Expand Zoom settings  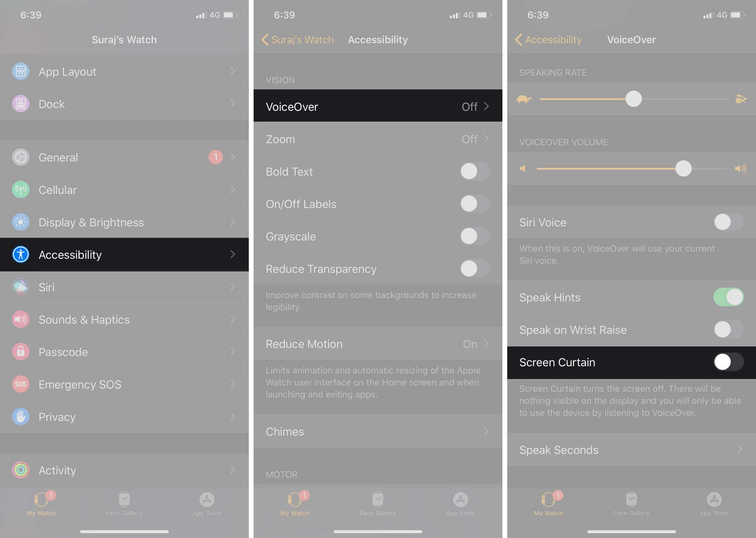[x=377, y=139]
